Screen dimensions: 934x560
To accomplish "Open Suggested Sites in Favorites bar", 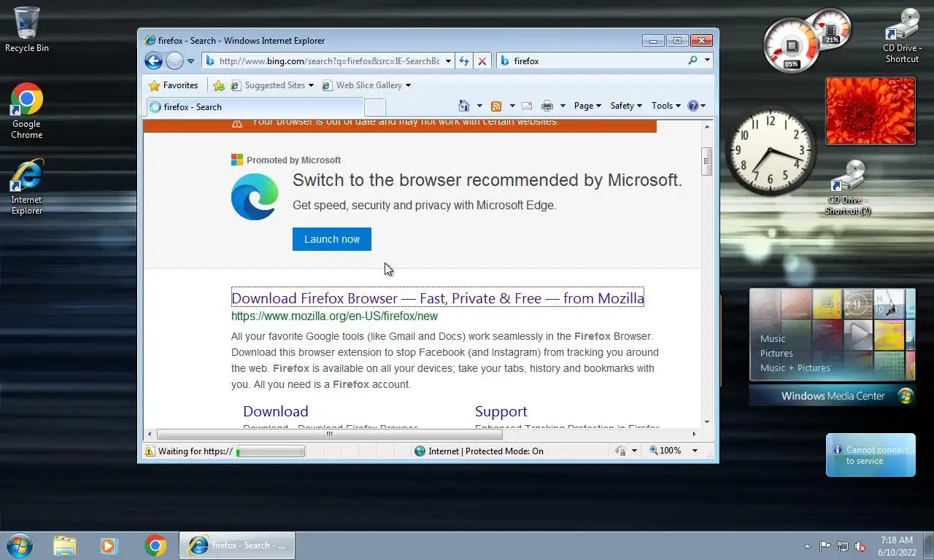I will [272, 85].
